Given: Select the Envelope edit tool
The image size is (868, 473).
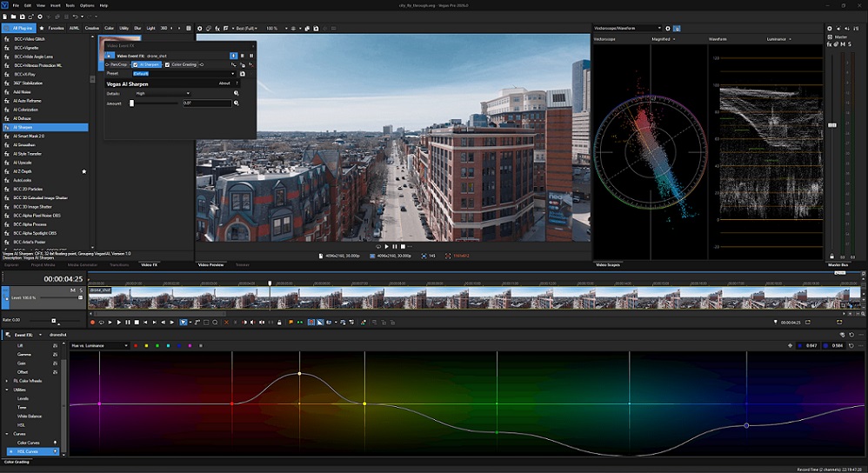Looking at the screenshot, I should (197, 322).
